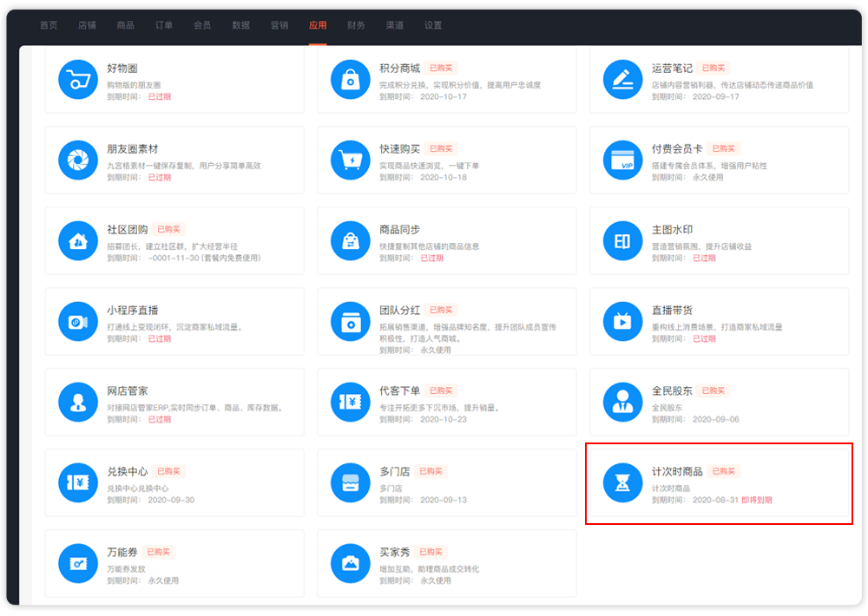The image size is (868, 616).
Task: Click the 好物圈 shopping cart icon
Action: click(77, 80)
